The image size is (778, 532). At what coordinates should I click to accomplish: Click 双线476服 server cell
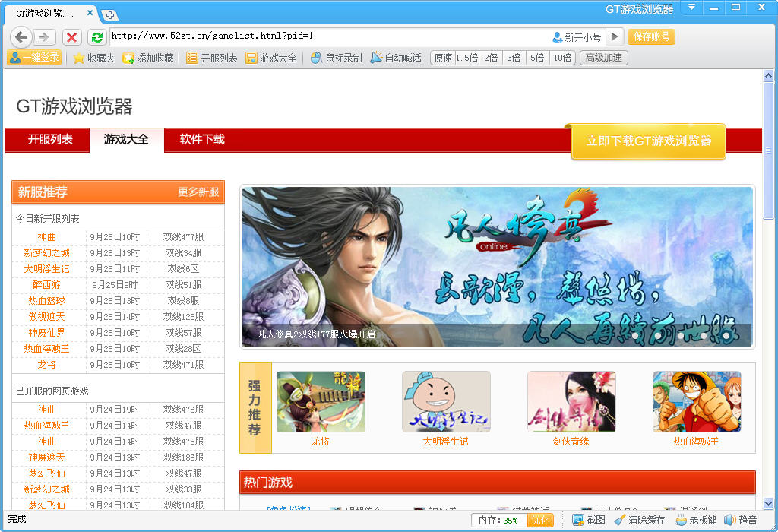[183, 410]
